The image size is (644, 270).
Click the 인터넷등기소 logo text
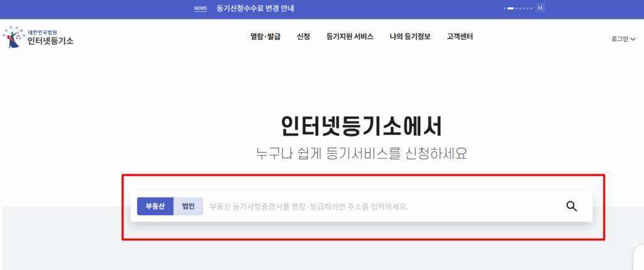click(x=50, y=42)
